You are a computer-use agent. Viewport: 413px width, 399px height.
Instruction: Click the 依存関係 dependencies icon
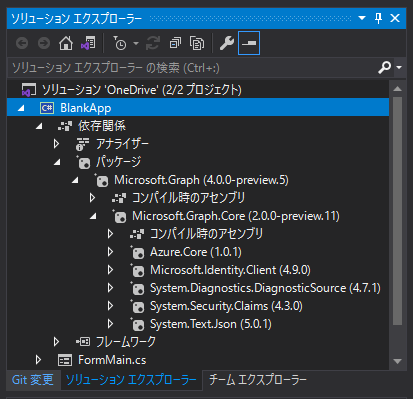[x=65, y=126]
